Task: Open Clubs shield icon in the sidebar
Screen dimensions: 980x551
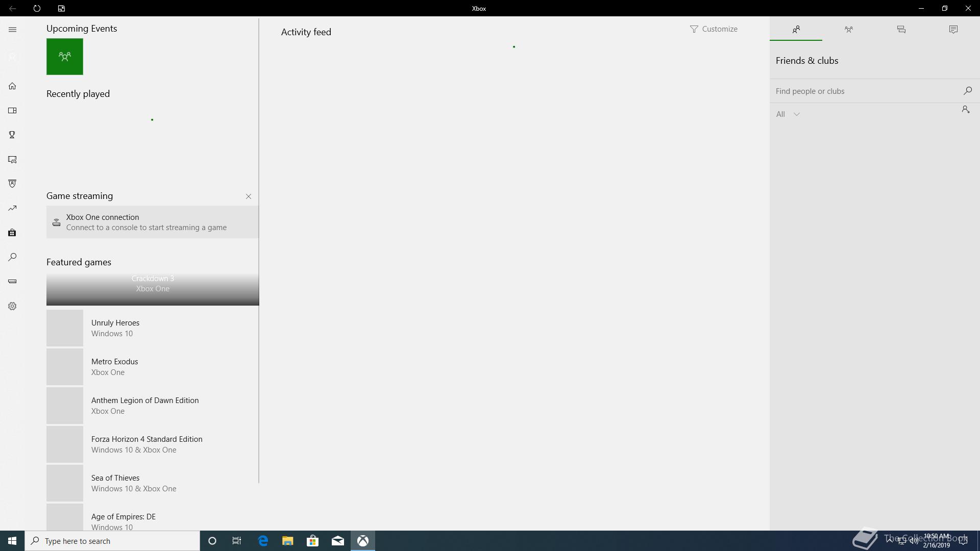Action: (x=12, y=184)
